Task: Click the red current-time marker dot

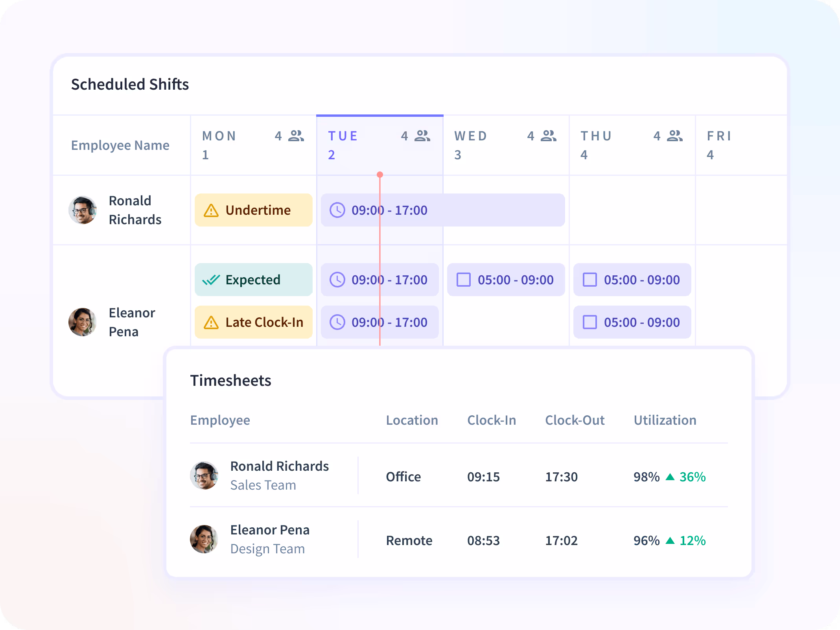Action: tap(380, 175)
